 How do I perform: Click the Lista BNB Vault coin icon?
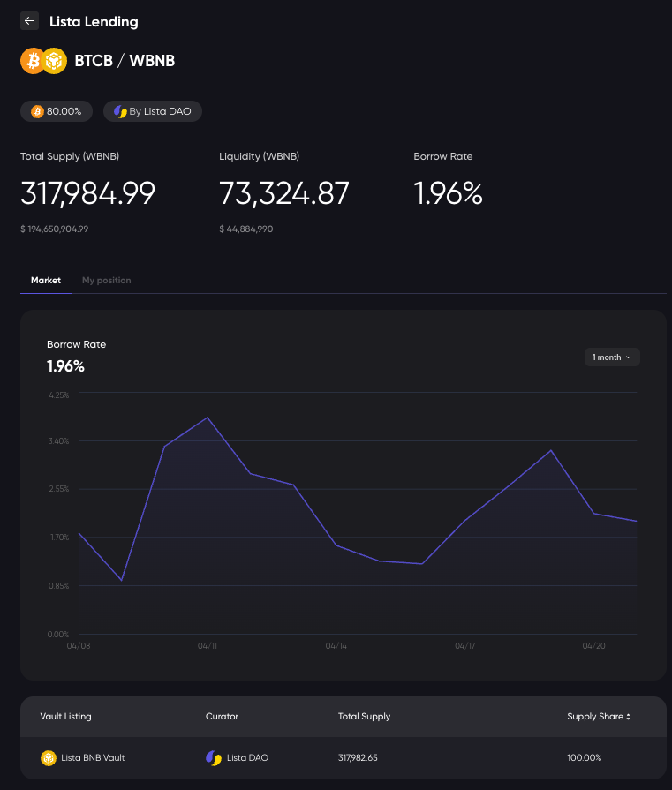coord(49,757)
